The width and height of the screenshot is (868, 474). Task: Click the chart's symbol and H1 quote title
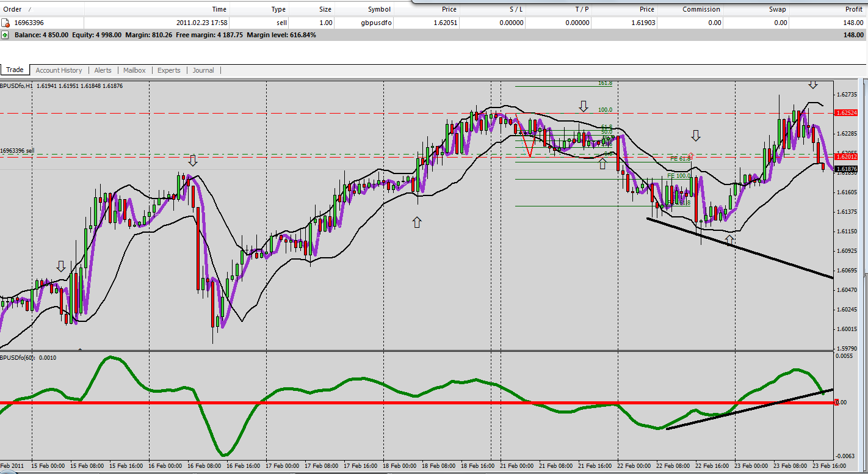[61, 86]
